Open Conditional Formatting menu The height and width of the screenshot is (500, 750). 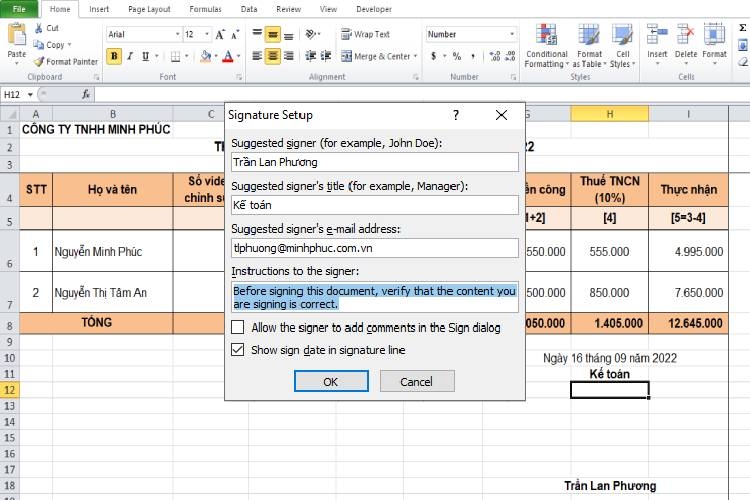tap(546, 46)
